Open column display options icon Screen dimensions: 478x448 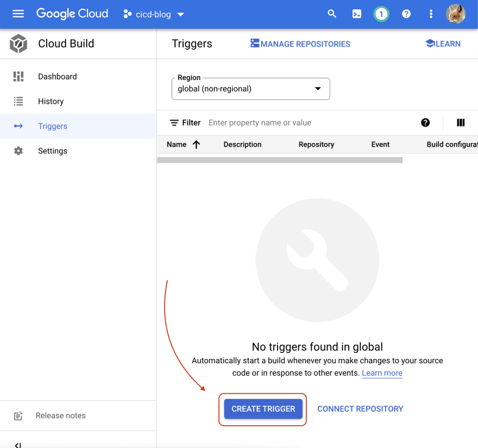click(461, 123)
